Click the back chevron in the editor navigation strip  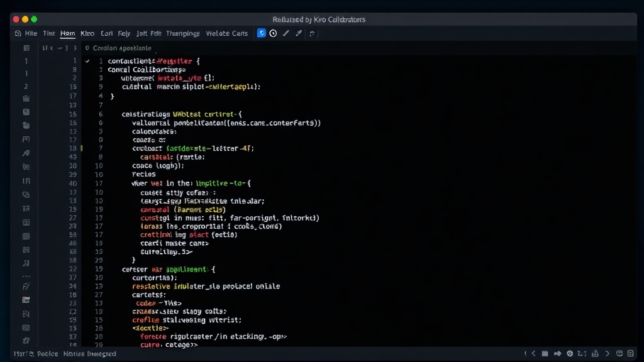[52, 48]
